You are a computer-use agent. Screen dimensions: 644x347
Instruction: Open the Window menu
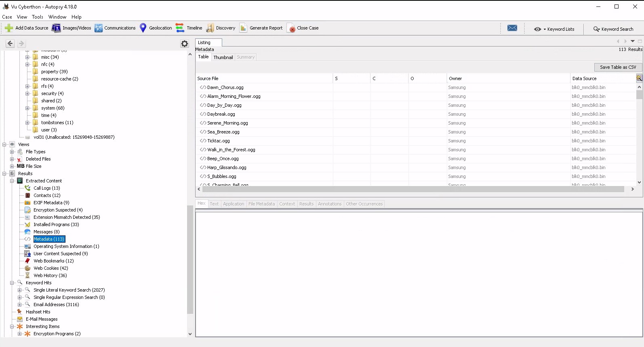(x=57, y=17)
